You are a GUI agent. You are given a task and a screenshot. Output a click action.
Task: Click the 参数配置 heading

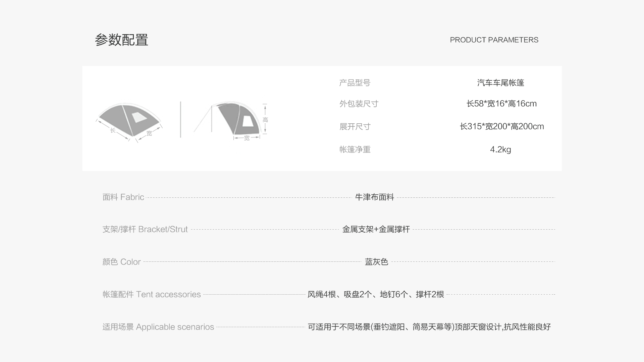[x=121, y=40]
